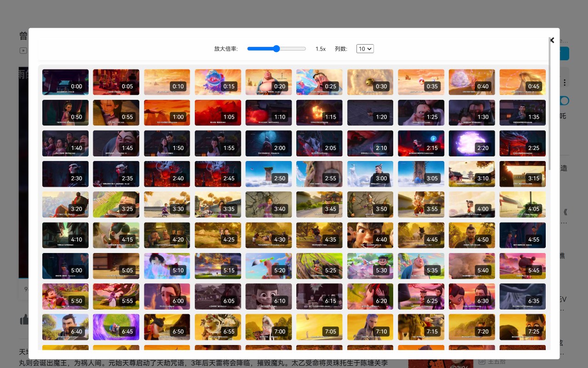Open the thumbnail at 2:30
Image resolution: width=588 pixels, height=368 pixels.
66,174
